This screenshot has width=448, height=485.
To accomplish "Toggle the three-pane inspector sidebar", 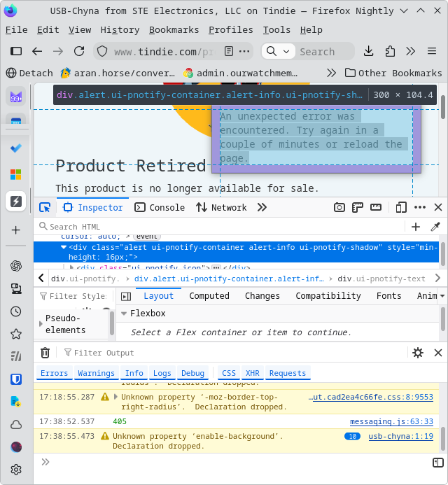I will [126, 296].
